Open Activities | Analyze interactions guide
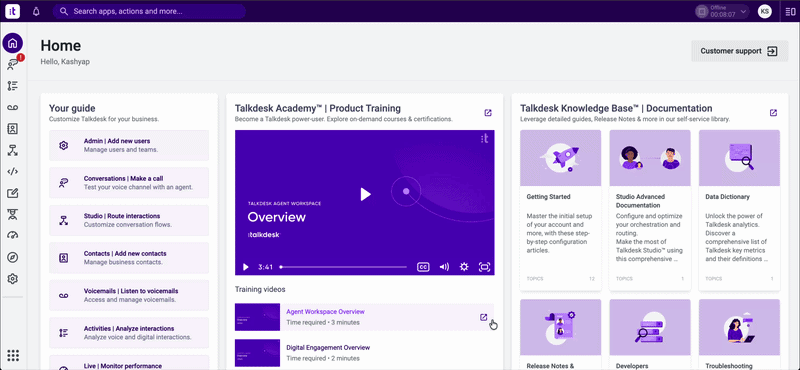The width and height of the screenshot is (800, 370). 129,333
